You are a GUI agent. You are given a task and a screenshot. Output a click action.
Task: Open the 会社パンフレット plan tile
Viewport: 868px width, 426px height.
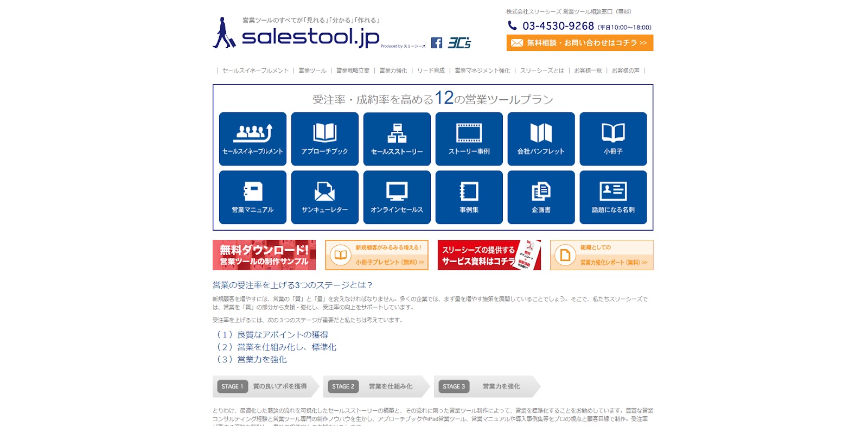(541, 139)
